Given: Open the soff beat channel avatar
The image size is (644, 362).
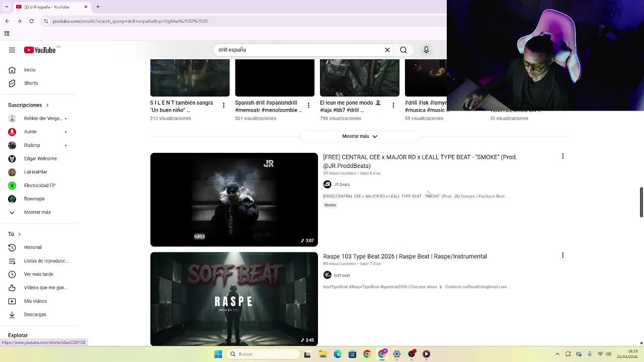Looking at the screenshot, I should click(328, 275).
